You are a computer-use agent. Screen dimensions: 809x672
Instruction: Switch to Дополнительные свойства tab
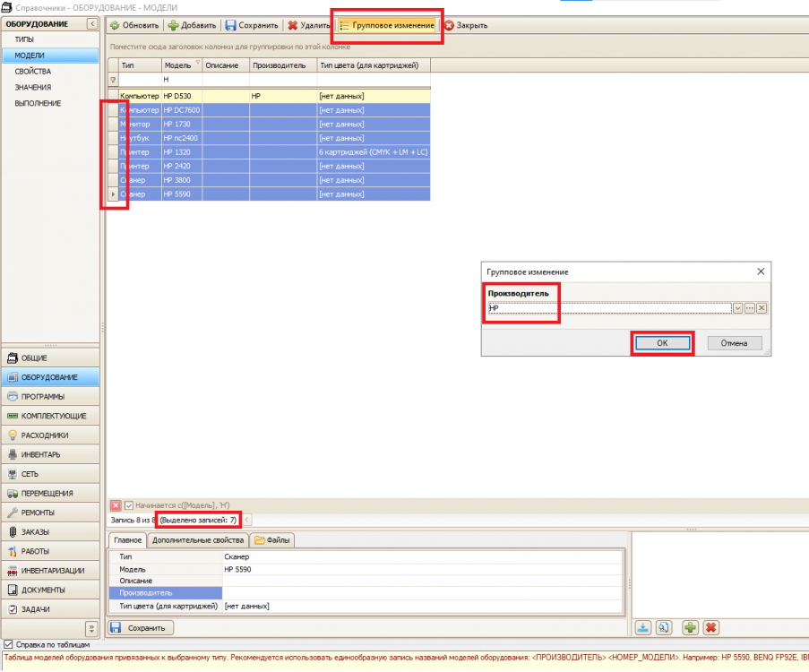tap(198, 540)
